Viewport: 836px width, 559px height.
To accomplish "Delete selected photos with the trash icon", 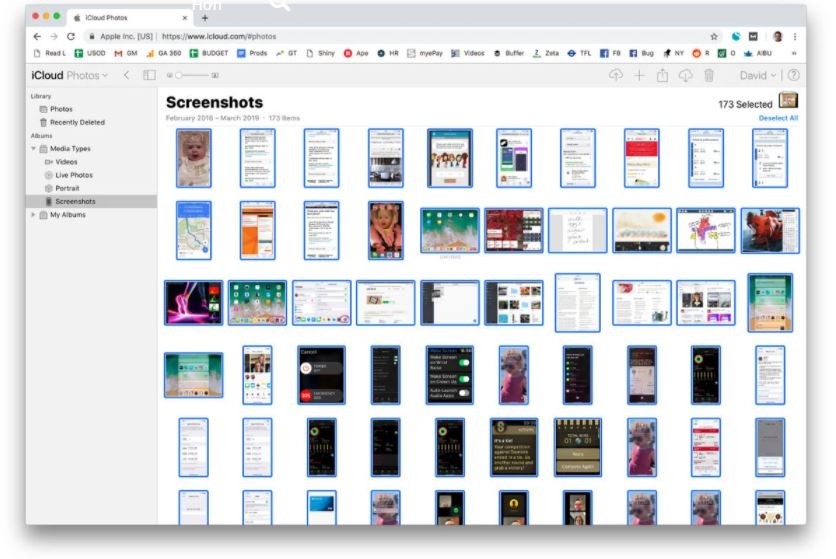I will (x=709, y=76).
